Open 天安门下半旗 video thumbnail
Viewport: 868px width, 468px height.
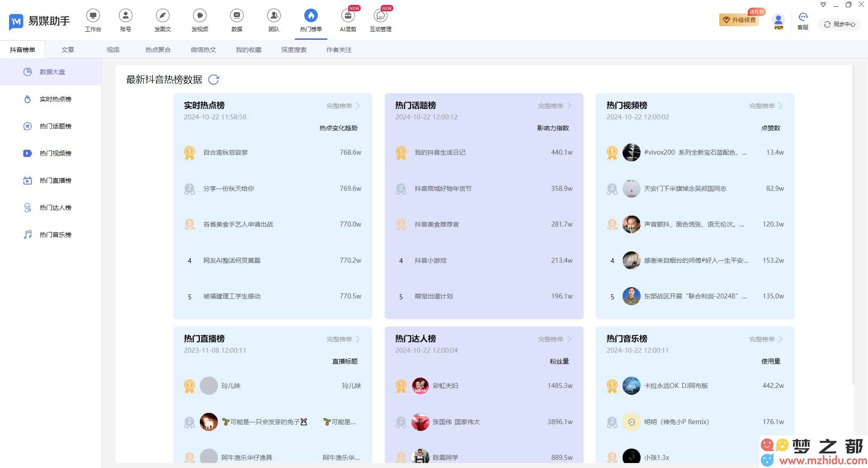point(632,189)
